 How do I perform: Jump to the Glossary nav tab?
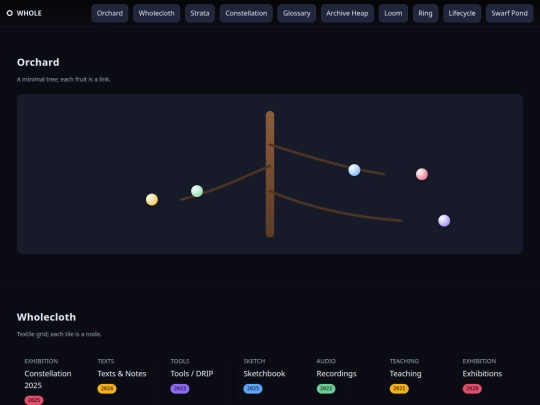point(297,13)
